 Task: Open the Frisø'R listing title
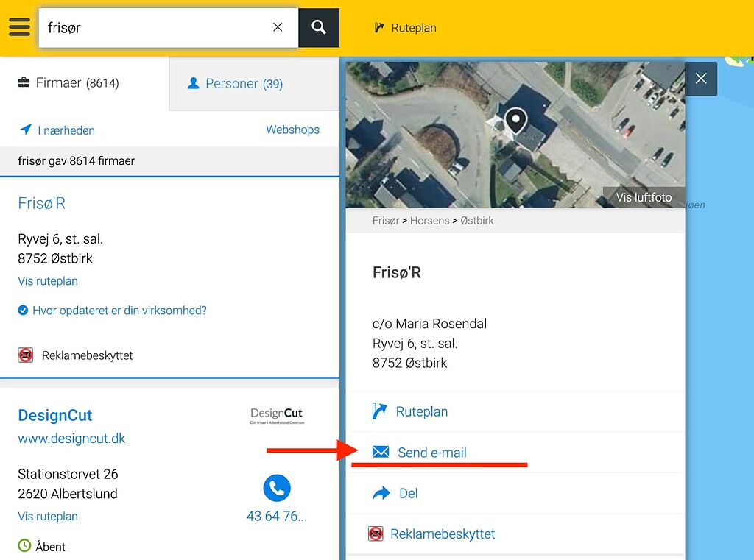[42, 203]
